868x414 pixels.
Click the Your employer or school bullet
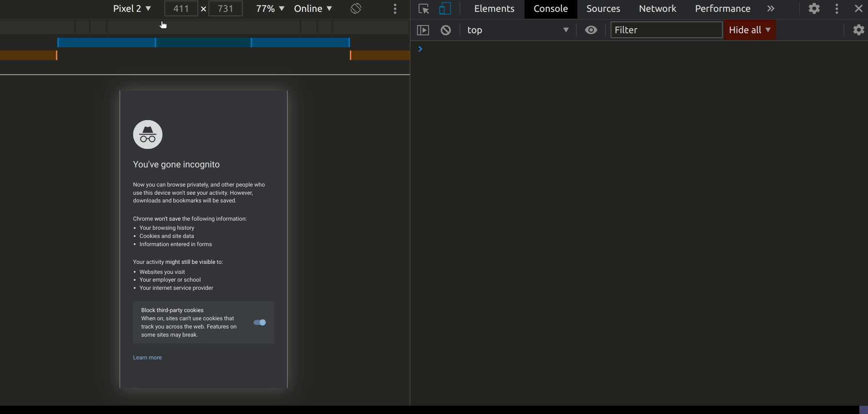(170, 280)
